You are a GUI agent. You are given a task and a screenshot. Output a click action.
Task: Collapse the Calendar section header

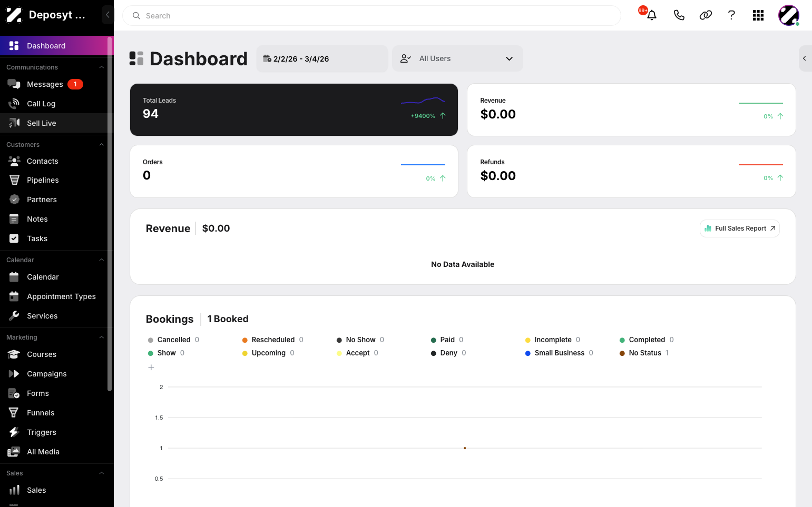pos(102,260)
